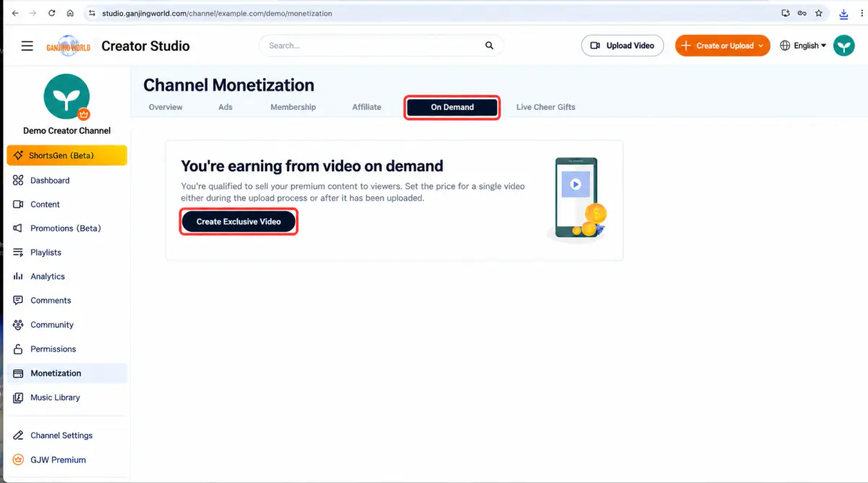Open Comments in the sidebar
Image resolution: width=868 pixels, height=483 pixels.
click(x=67, y=300)
